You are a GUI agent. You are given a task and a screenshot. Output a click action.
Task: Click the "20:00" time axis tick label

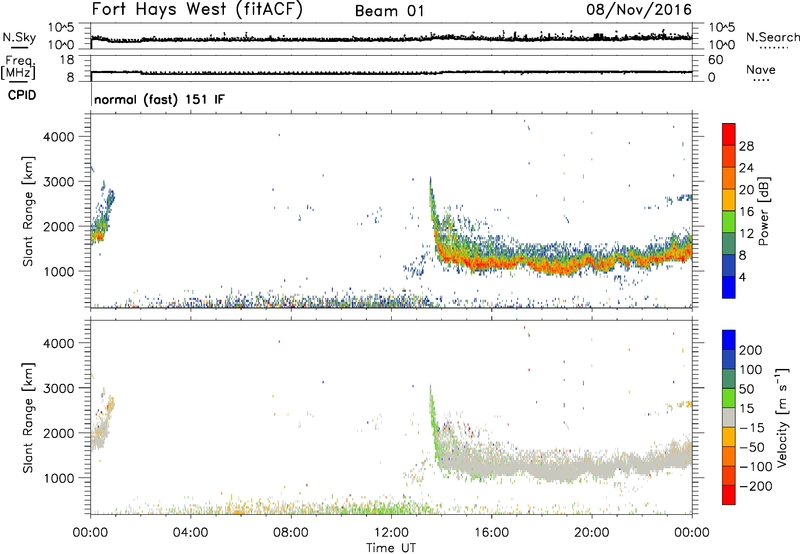click(x=592, y=533)
